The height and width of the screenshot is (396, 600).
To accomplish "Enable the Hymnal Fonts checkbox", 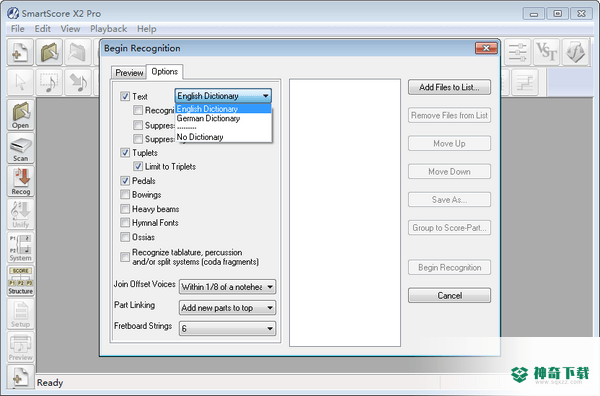I will [125, 223].
